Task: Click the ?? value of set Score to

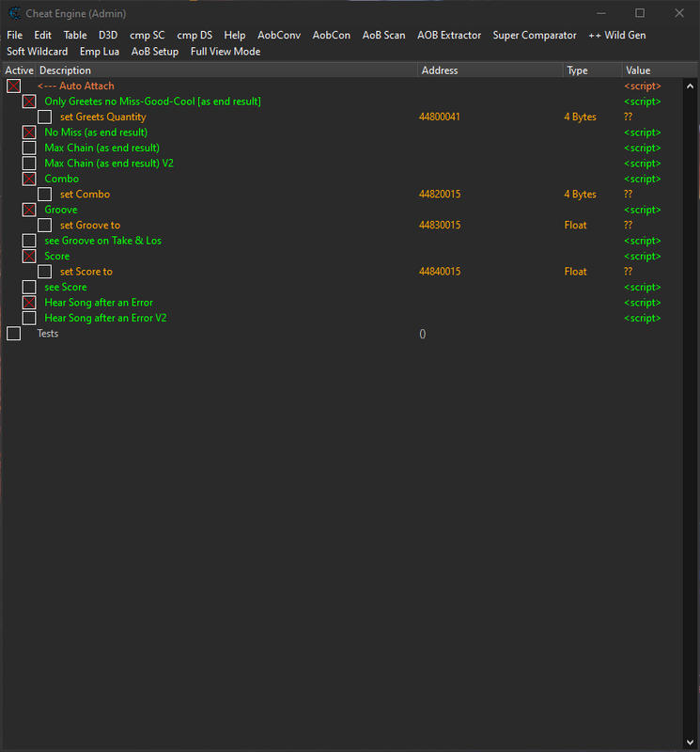Action: [628, 272]
